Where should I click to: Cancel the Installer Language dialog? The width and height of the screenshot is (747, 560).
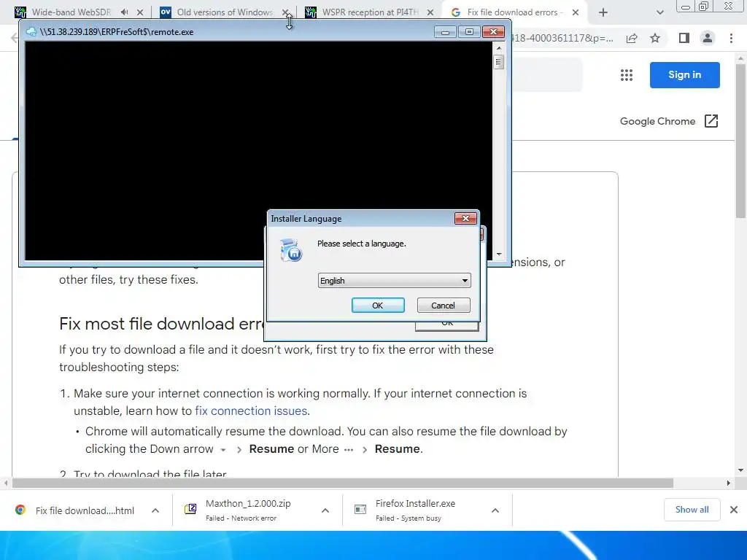tap(443, 306)
